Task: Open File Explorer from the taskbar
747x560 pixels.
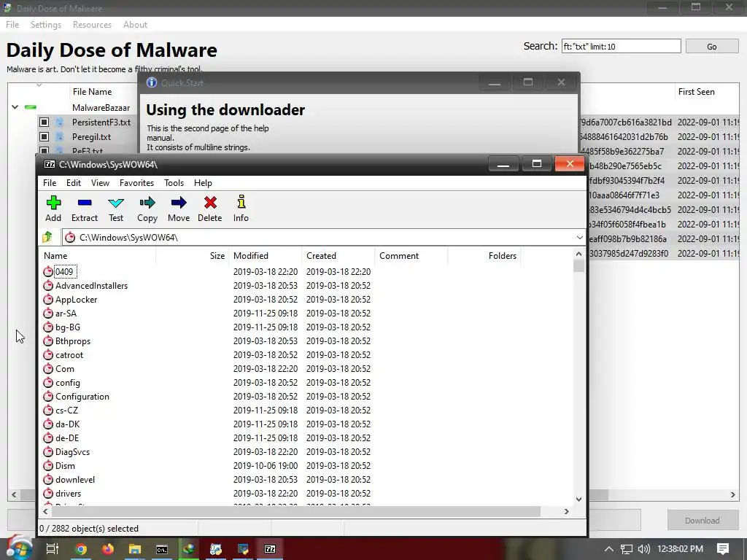Action: [135, 549]
